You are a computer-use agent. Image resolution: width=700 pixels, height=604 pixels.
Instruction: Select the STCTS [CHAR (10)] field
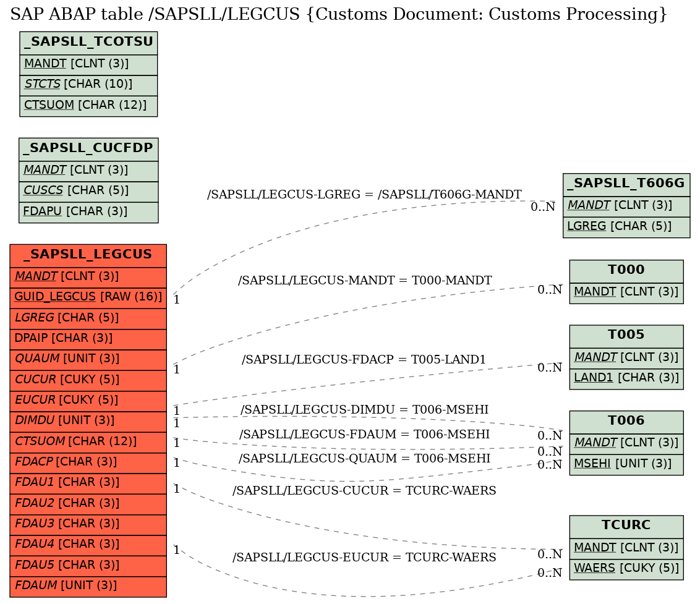[88, 85]
